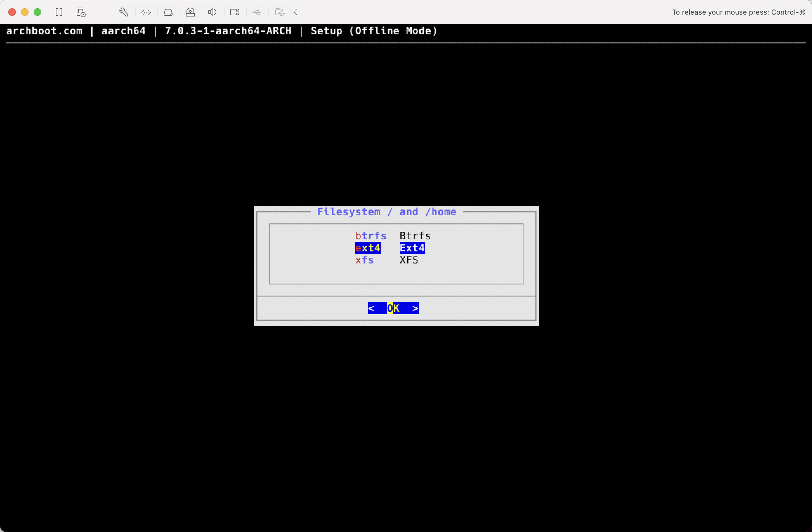This screenshot has width=812, height=532.
Task: Click the network adapter arrows icon
Action: [x=146, y=12]
